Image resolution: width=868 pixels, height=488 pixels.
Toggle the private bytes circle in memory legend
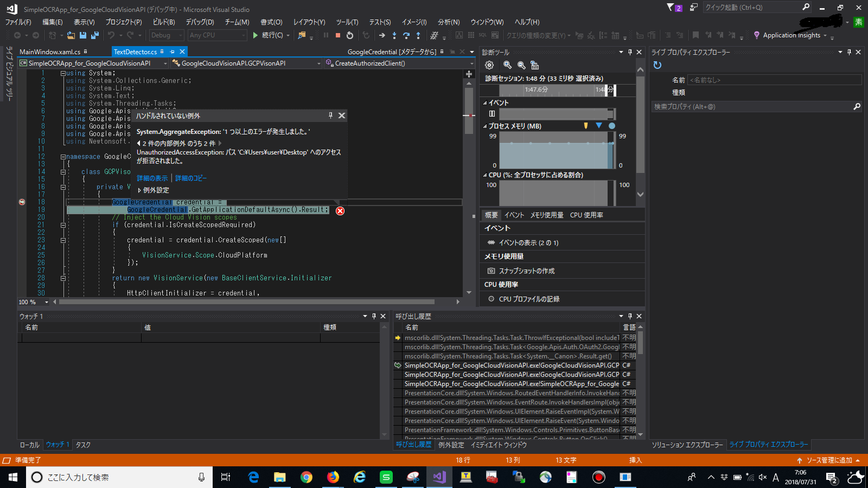point(612,126)
